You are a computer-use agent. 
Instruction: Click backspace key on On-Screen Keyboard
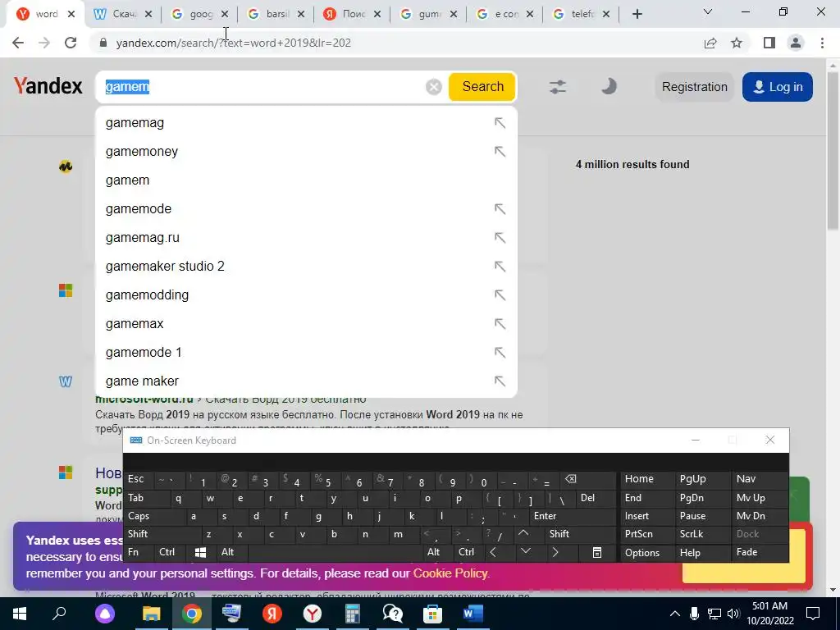587,479
